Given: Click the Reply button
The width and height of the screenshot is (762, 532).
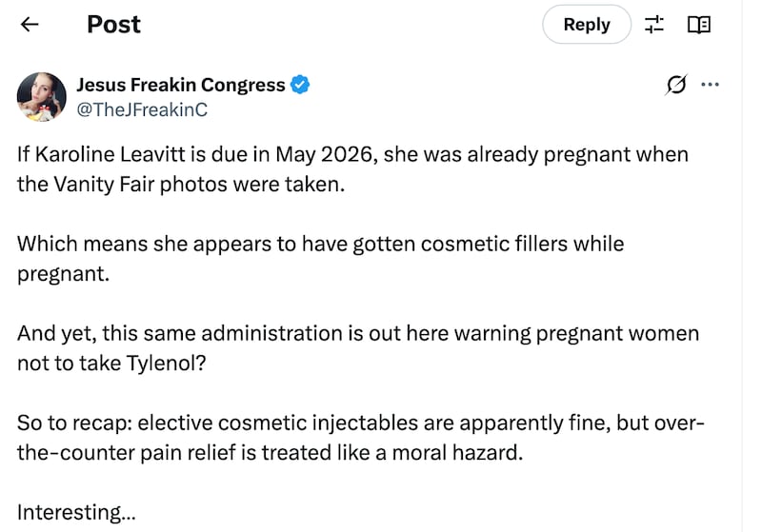Looking at the screenshot, I should [x=586, y=25].
